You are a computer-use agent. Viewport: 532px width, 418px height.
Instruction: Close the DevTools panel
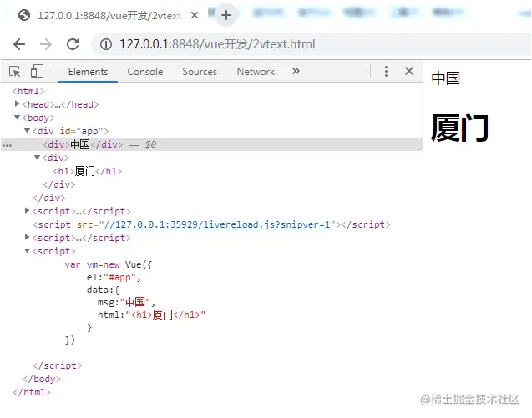409,71
